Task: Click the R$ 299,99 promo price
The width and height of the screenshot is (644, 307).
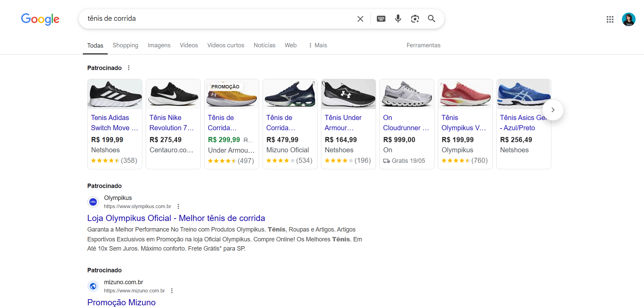Action: (224, 140)
